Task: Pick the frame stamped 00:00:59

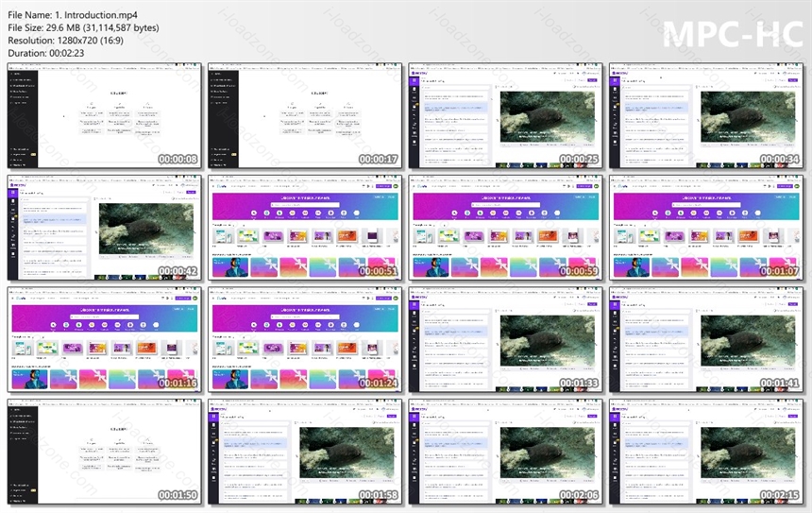Action: [x=505, y=228]
